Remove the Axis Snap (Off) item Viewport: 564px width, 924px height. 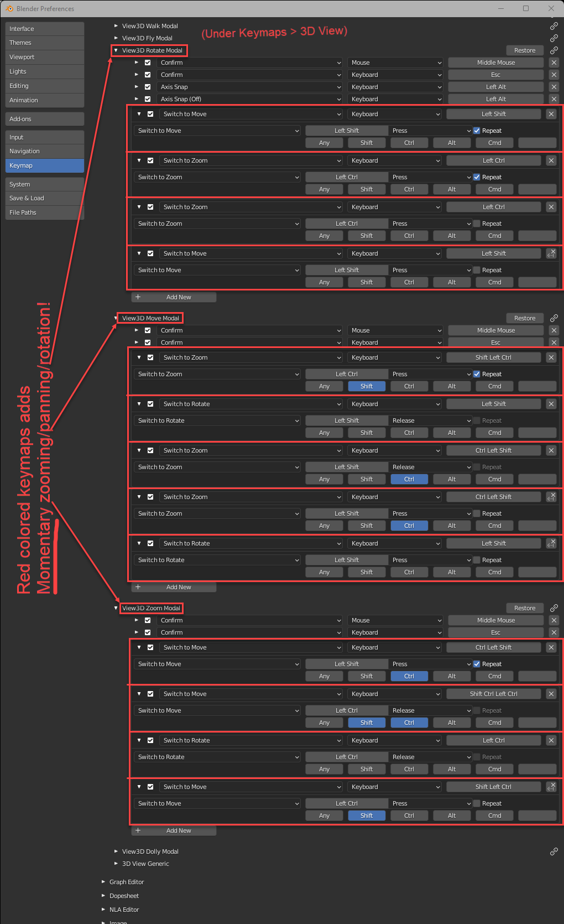click(553, 99)
